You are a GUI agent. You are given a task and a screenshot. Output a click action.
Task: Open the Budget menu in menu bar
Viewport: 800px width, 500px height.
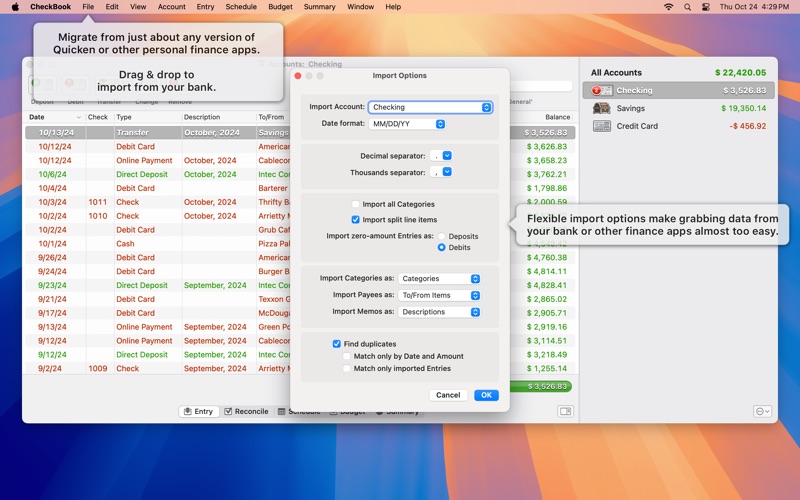tap(280, 7)
